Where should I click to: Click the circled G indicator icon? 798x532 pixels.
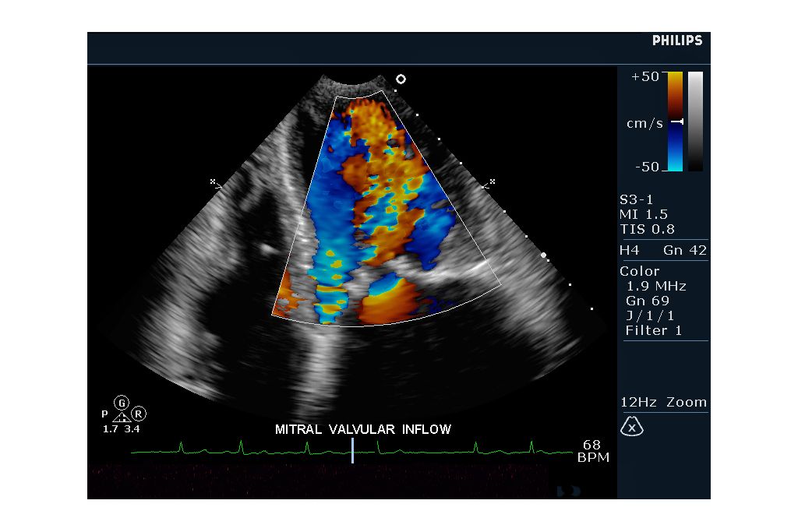(122, 403)
